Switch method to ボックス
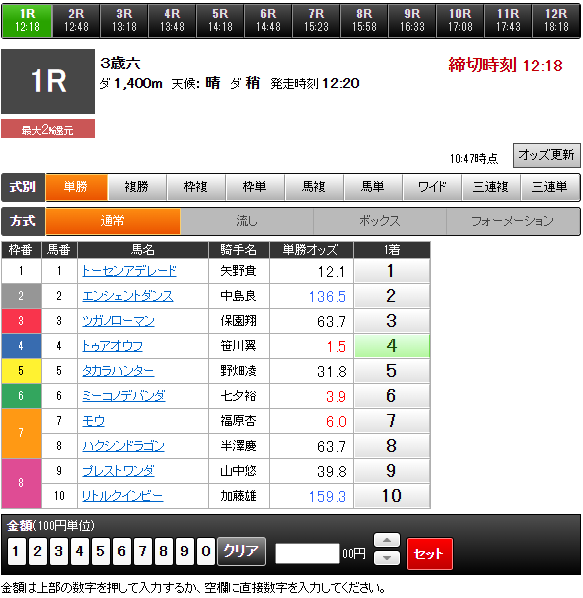Screen dimensions: 583x598 tap(379, 221)
